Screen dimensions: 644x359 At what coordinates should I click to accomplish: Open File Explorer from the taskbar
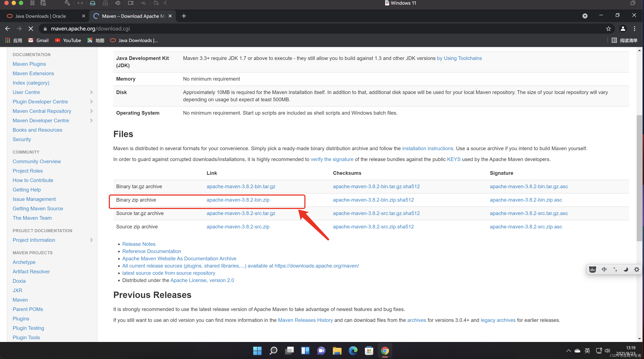click(337, 351)
